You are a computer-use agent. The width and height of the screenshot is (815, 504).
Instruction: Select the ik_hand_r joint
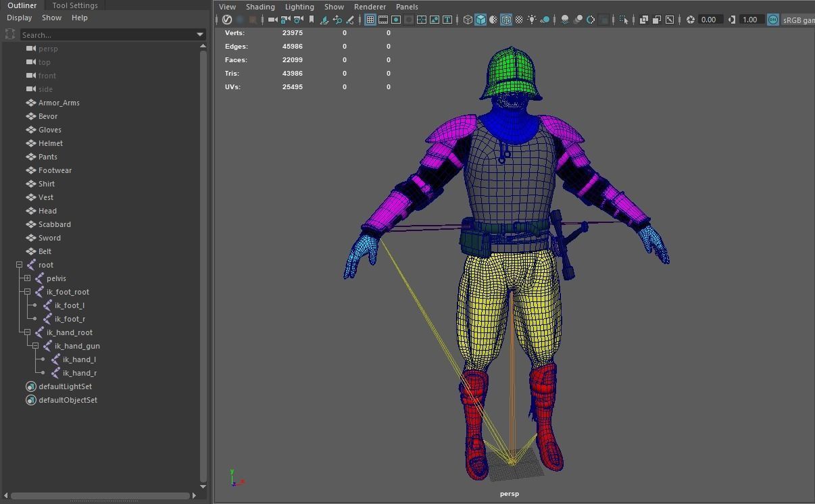point(80,373)
